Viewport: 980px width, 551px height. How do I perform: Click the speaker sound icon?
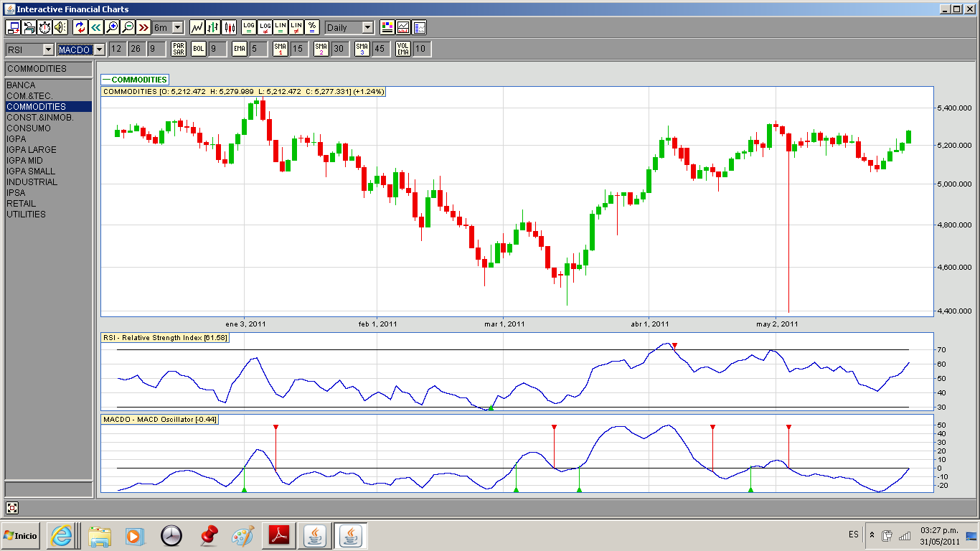pos(60,27)
